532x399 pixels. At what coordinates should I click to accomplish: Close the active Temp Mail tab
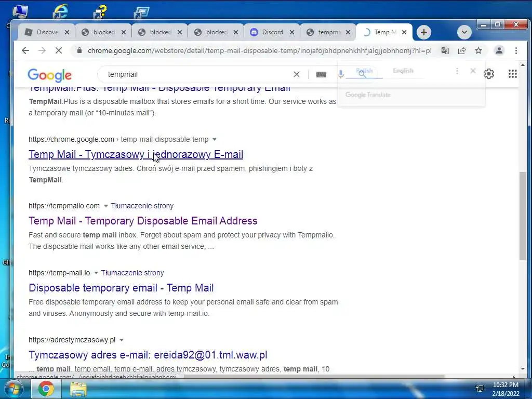404,32
